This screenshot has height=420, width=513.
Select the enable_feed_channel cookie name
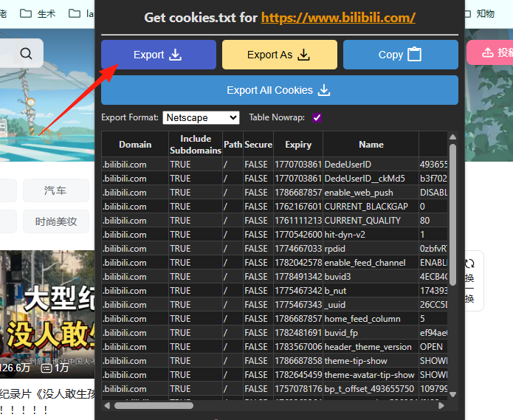[x=371, y=263]
